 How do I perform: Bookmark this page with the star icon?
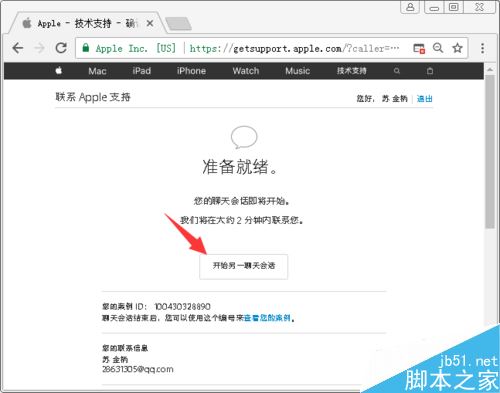(x=457, y=48)
